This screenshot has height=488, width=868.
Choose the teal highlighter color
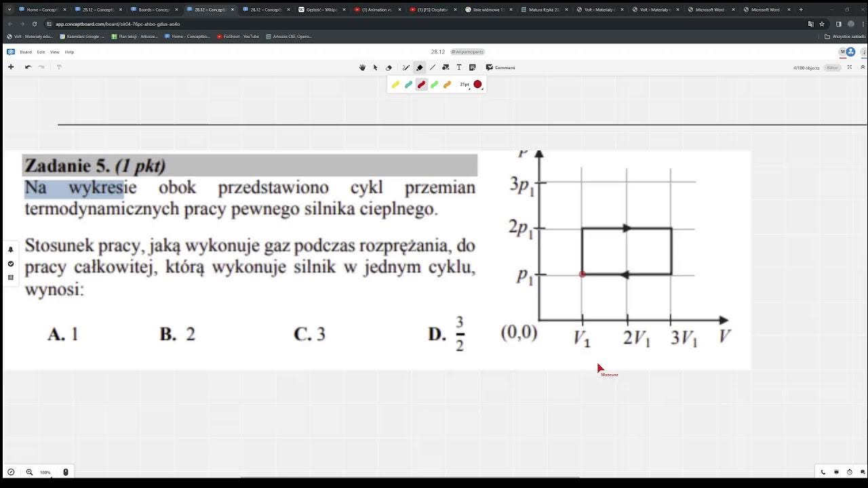[408, 85]
